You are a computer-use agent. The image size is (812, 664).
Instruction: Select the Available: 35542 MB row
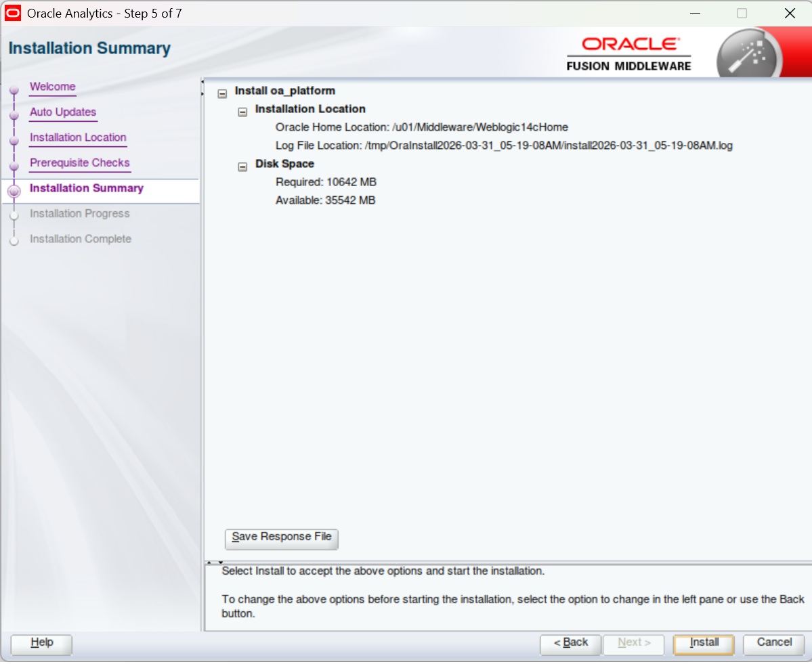325,200
